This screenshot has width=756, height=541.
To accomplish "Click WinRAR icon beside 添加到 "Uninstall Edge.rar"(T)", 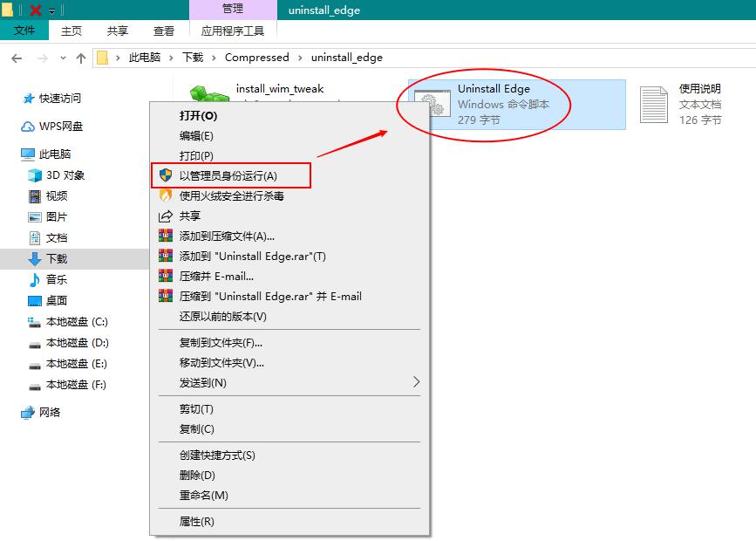I will point(166,256).
